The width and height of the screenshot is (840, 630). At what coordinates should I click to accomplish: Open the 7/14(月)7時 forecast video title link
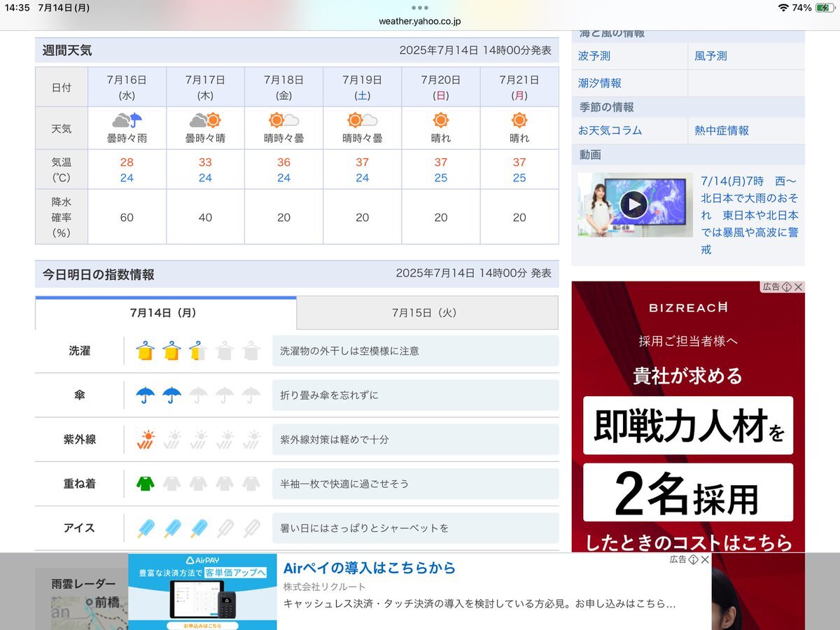750,215
